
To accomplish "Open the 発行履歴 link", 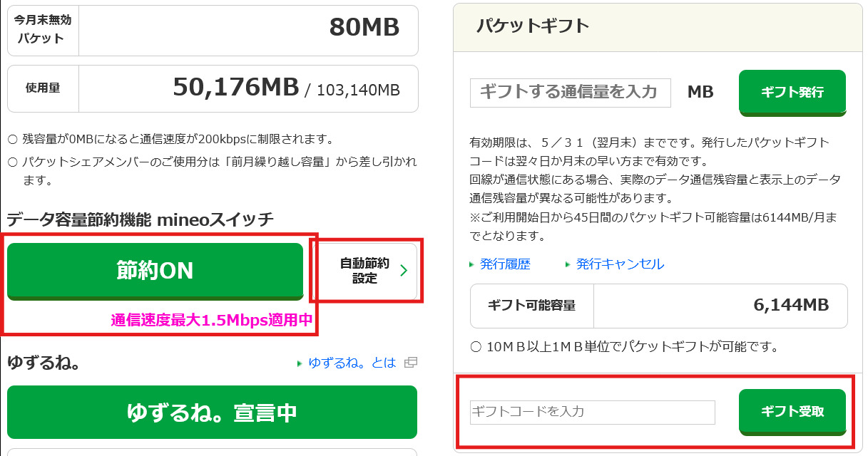I will click(505, 264).
